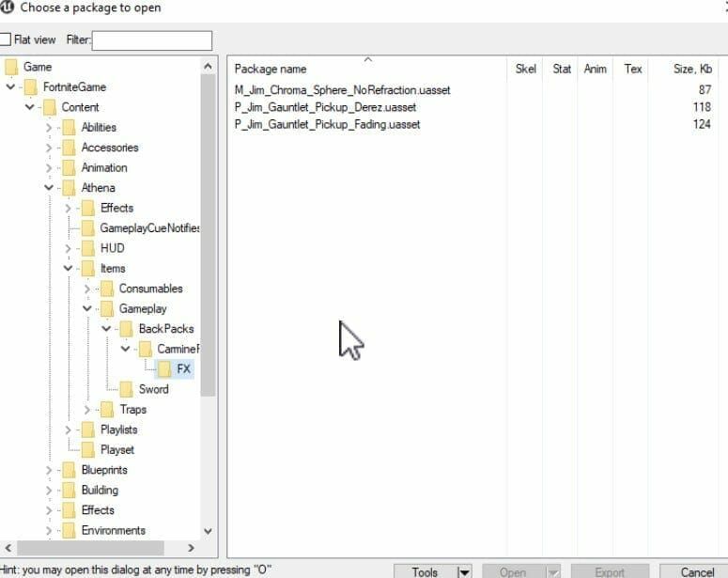728x578 pixels.
Task: Click inside the Filter text field
Action: coord(152,40)
